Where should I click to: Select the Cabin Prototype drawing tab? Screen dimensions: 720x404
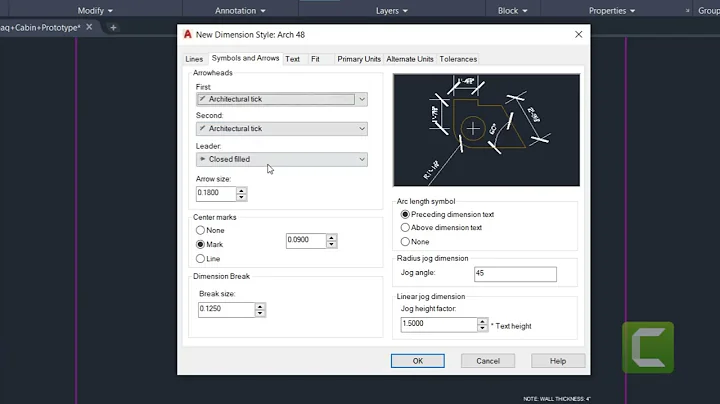(x=40, y=28)
